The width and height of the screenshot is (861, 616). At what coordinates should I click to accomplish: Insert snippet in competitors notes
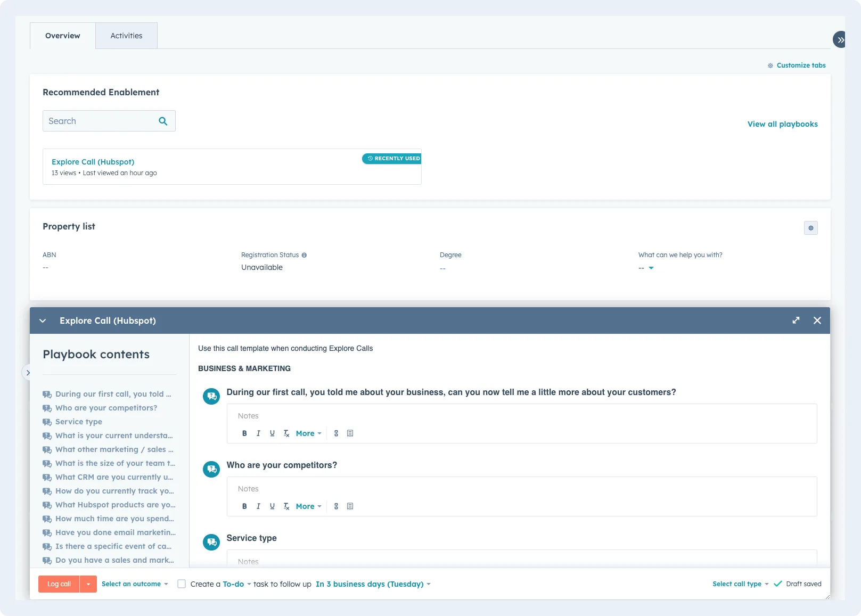tap(350, 506)
